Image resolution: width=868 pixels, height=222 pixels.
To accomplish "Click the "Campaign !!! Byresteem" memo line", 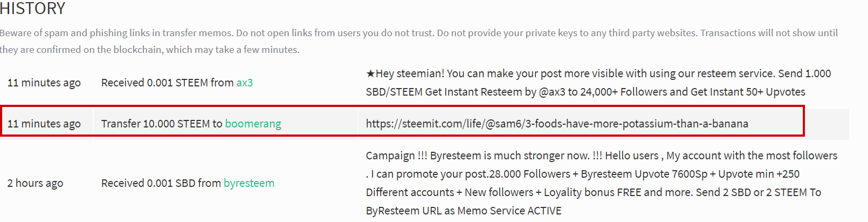I will coord(601,156).
